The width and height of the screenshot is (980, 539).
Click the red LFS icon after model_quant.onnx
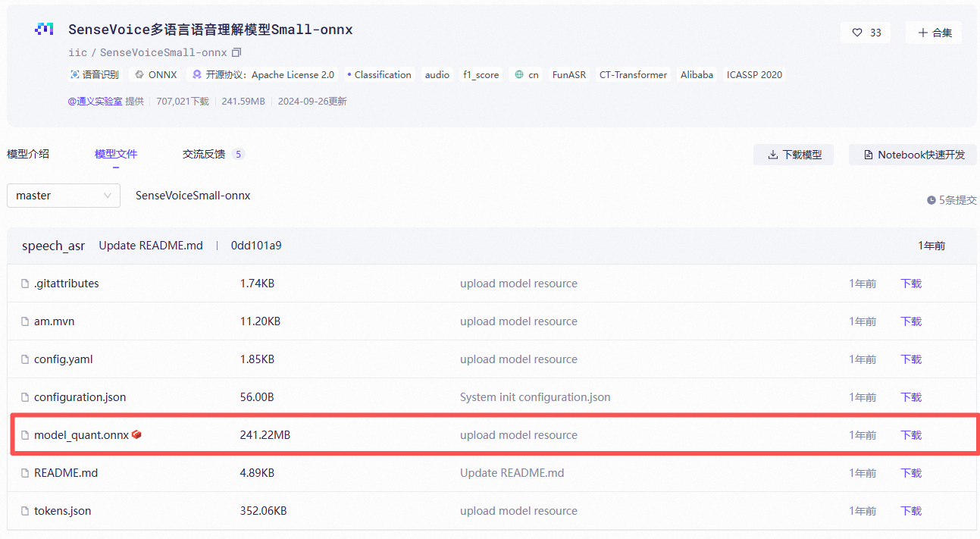[136, 434]
